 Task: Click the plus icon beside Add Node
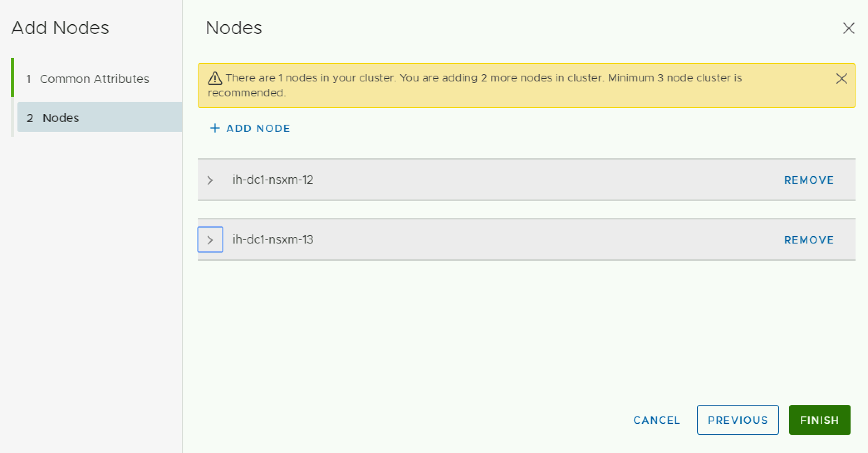(x=215, y=128)
